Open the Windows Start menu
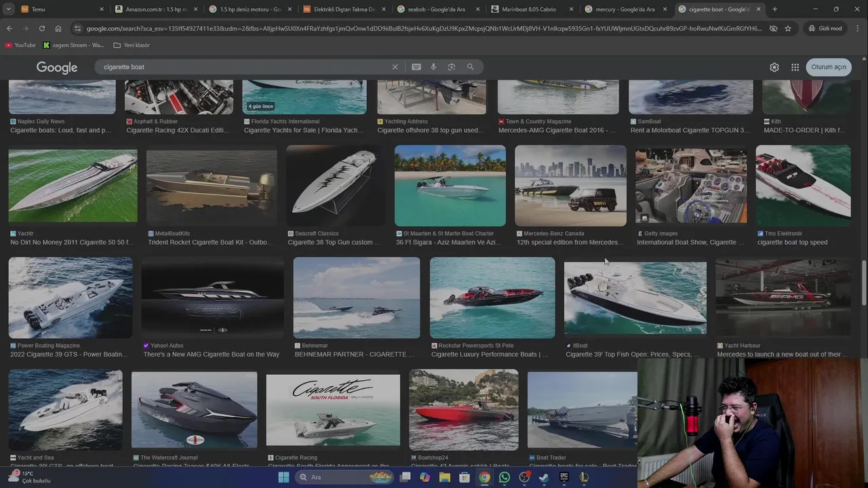868x488 pixels. point(283,477)
